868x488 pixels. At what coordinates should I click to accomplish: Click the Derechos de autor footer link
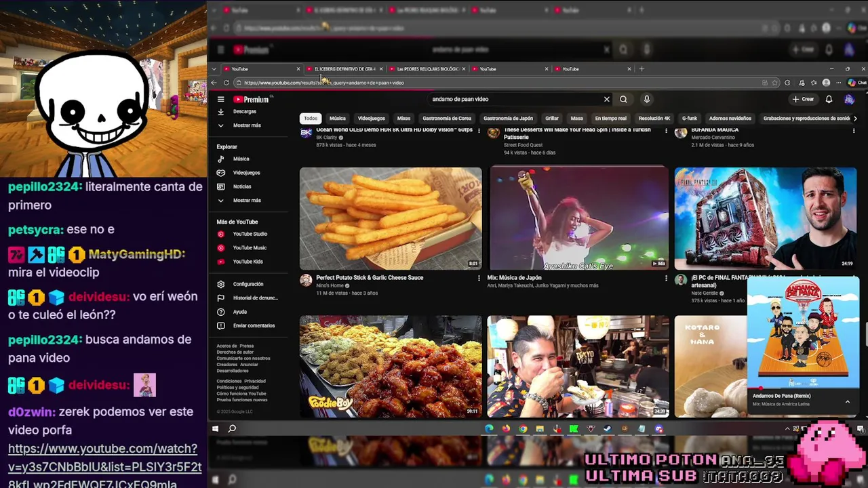point(235,352)
